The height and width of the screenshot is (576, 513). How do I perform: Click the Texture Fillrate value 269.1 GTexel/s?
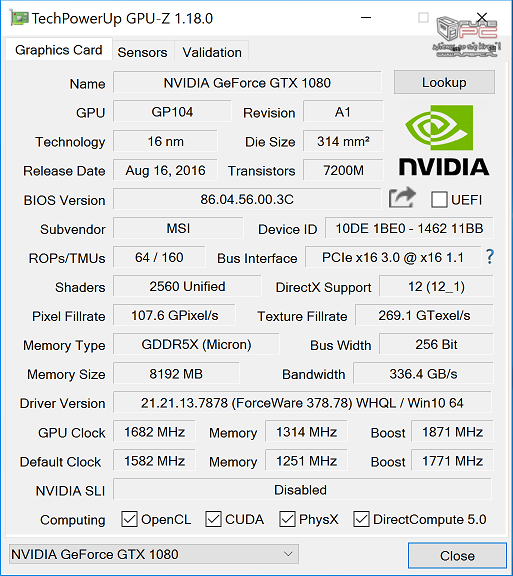[424, 315]
